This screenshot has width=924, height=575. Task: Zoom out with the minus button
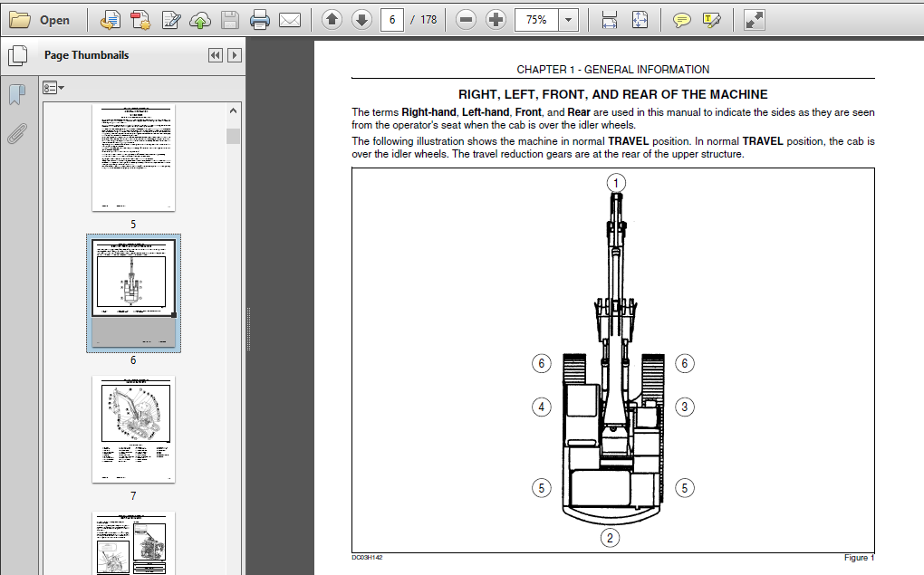click(466, 20)
